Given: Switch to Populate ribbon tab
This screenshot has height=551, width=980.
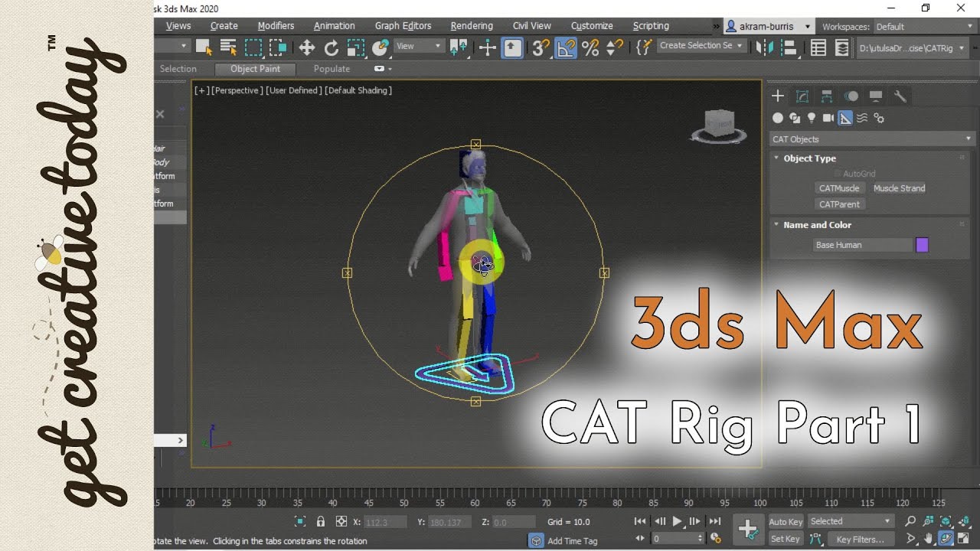Looking at the screenshot, I should tap(332, 69).
